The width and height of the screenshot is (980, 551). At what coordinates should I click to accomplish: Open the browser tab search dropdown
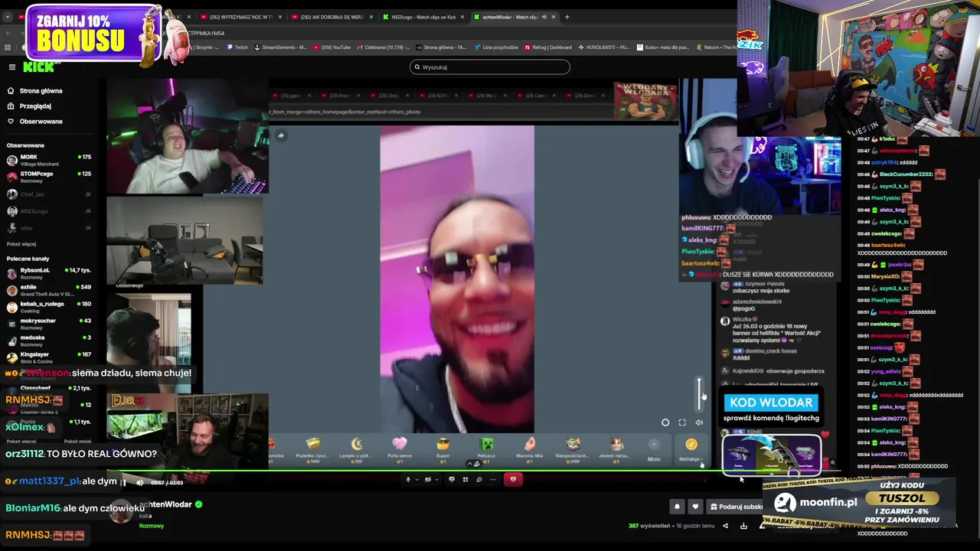point(8,17)
